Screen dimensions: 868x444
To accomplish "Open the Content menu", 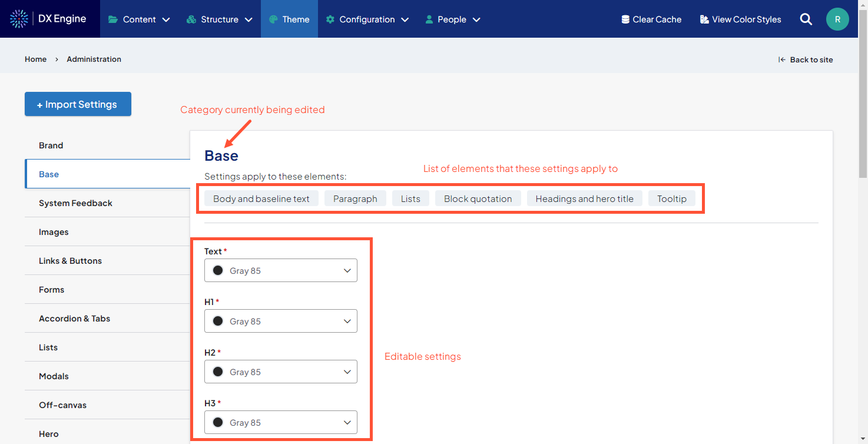I will click(139, 19).
